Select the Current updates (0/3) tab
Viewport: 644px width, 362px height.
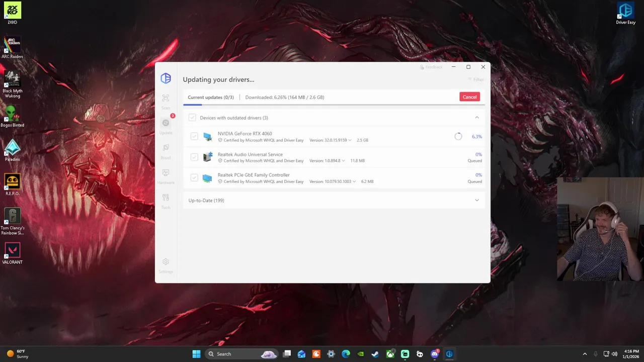tap(211, 97)
